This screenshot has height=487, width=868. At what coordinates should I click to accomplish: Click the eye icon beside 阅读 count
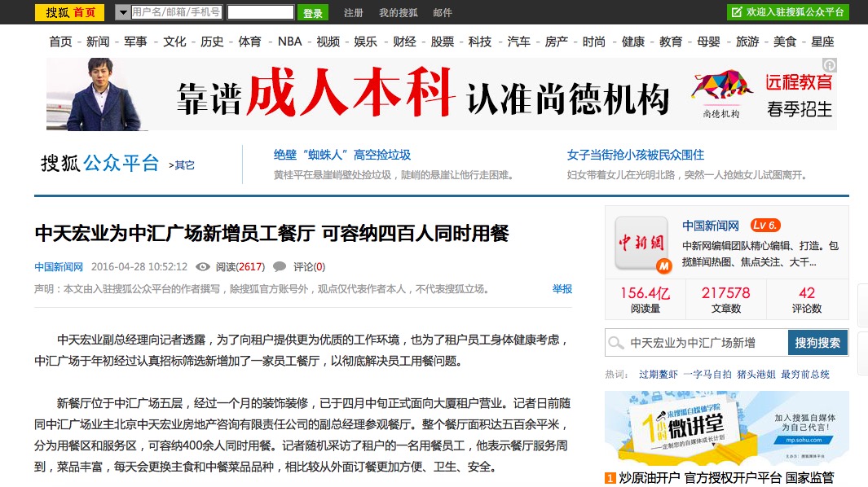tap(204, 266)
